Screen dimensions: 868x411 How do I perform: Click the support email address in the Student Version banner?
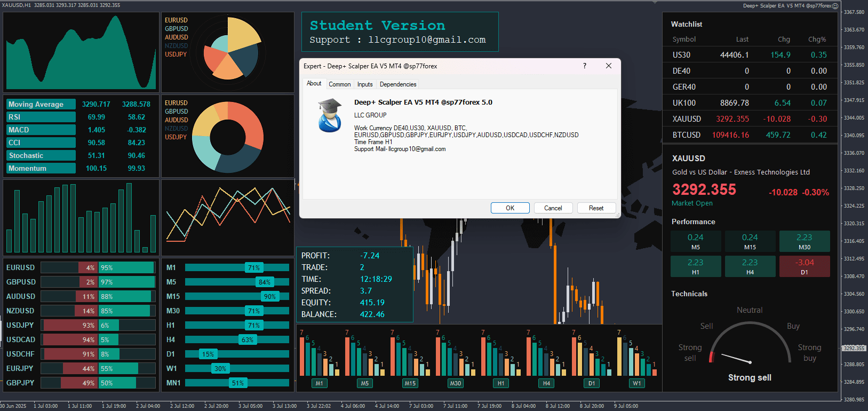(x=427, y=40)
